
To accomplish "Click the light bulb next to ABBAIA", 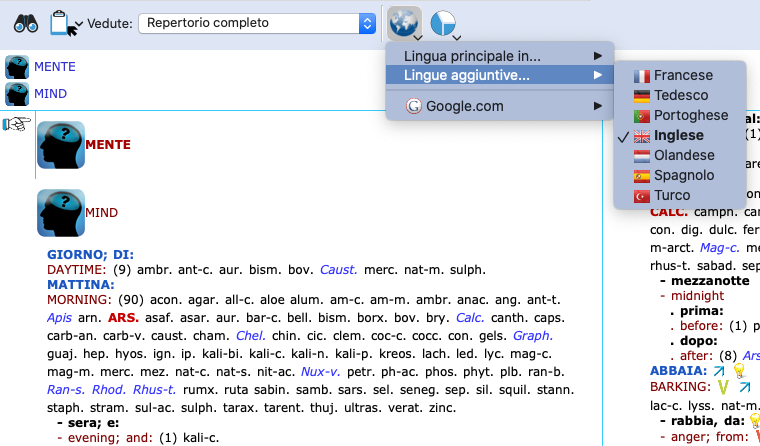I will tap(739, 370).
